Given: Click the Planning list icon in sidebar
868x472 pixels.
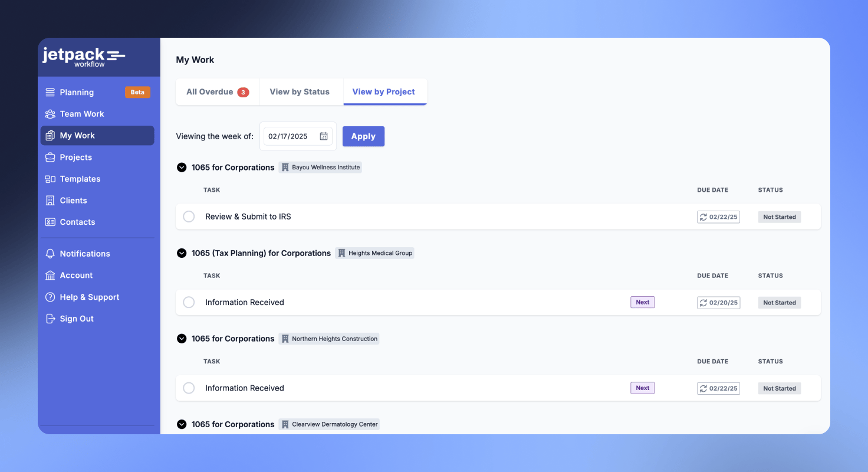Looking at the screenshot, I should (x=50, y=92).
